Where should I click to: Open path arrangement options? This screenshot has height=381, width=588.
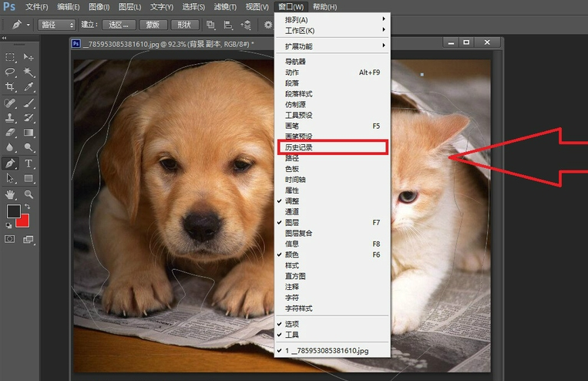pyautogui.click(x=246, y=25)
